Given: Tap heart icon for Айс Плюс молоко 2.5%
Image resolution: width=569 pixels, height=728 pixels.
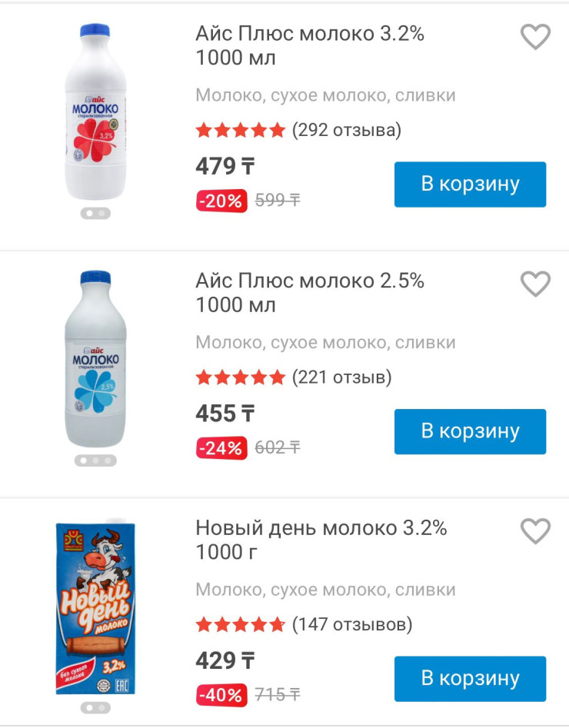Looking at the screenshot, I should pos(535,284).
